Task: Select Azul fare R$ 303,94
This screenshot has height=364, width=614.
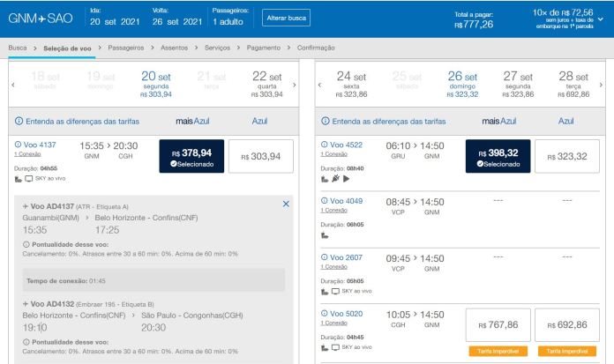Action: pos(261,156)
